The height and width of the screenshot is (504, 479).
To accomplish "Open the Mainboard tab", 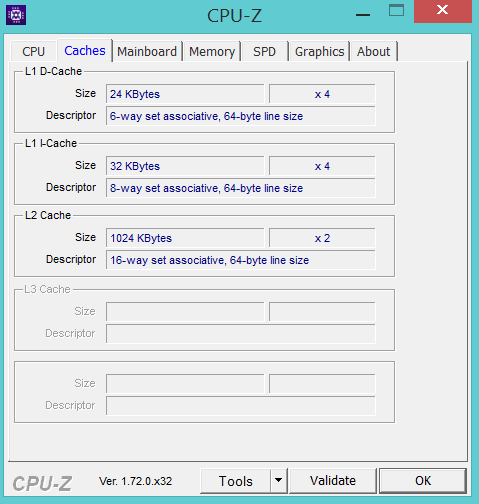I will [x=147, y=52].
